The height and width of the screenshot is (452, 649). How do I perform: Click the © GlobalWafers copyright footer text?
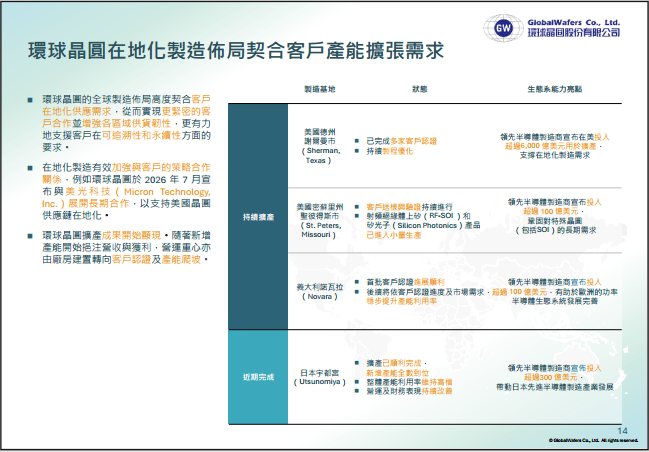tap(594, 440)
